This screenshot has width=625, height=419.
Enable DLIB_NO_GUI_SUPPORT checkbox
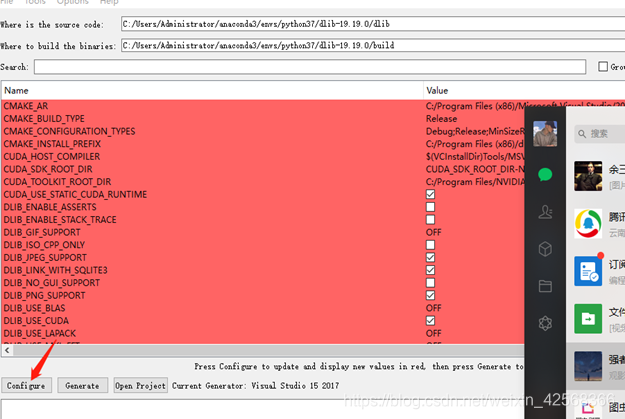(x=430, y=283)
